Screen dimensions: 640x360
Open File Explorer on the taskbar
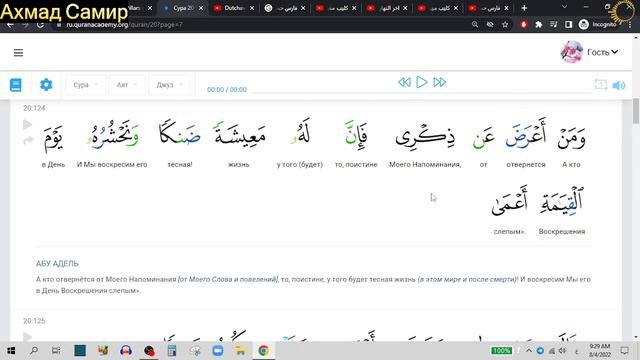[x=240, y=351]
